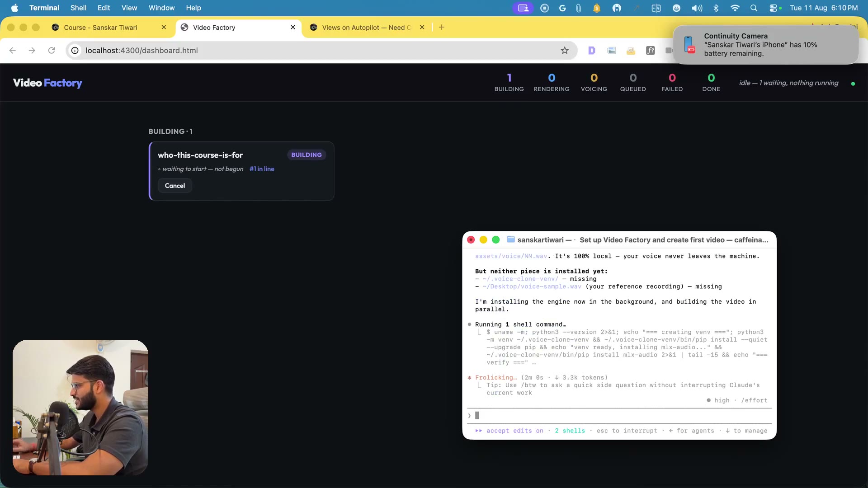The image size is (868, 488).
Task: Click the webcam video thumbnail
Action: (x=80, y=407)
